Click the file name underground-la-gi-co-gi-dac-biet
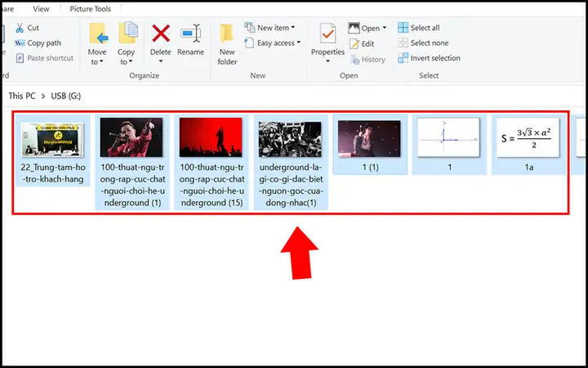 pyautogui.click(x=290, y=185)
